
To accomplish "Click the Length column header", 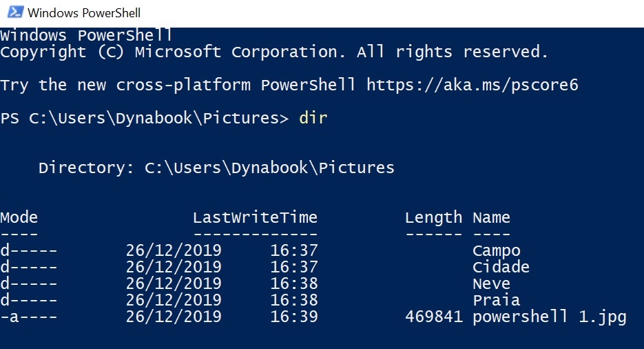I will (434, 218).
